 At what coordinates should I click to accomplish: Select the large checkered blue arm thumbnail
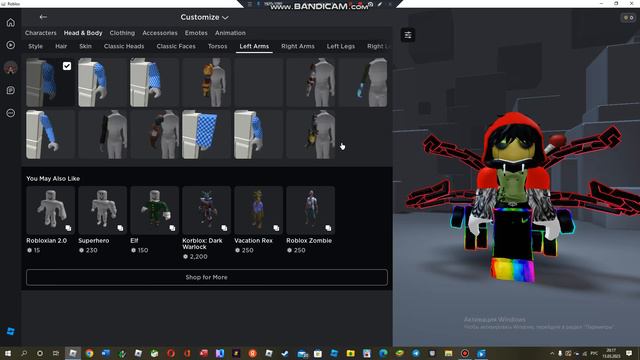pos(207,134)
